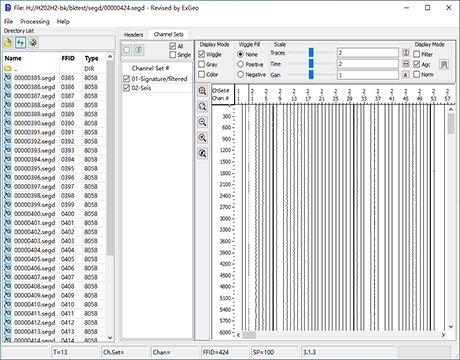Click the green double-arrow icon in Channel Sets
Screen dimensions: 460x360
click(x=139, y=50)
